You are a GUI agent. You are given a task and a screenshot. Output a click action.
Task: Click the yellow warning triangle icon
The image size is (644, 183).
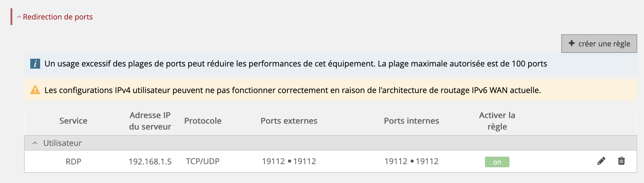pyautogui.click(x=35, y=90)
